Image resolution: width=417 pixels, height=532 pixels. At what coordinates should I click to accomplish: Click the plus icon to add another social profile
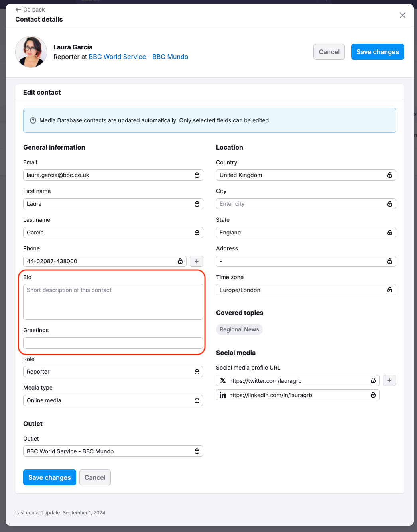point(389,380)
